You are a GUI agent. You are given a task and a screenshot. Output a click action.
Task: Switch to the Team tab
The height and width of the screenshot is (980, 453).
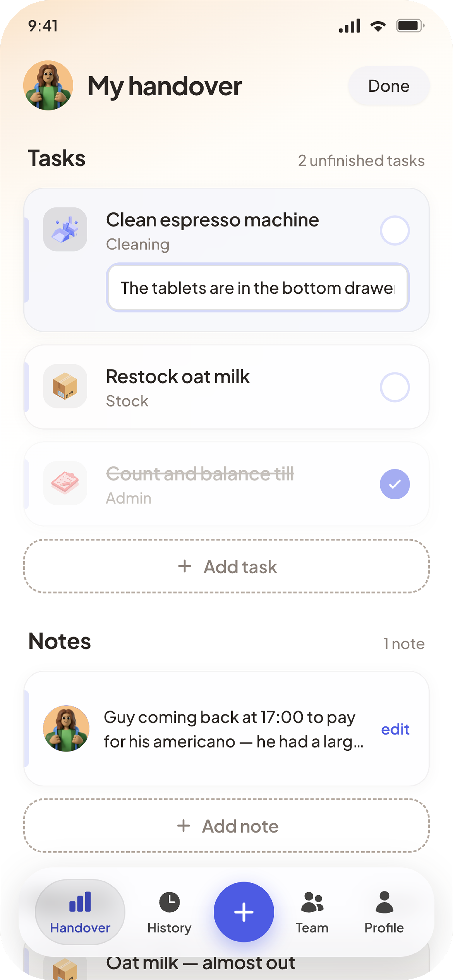pos(312,912)
